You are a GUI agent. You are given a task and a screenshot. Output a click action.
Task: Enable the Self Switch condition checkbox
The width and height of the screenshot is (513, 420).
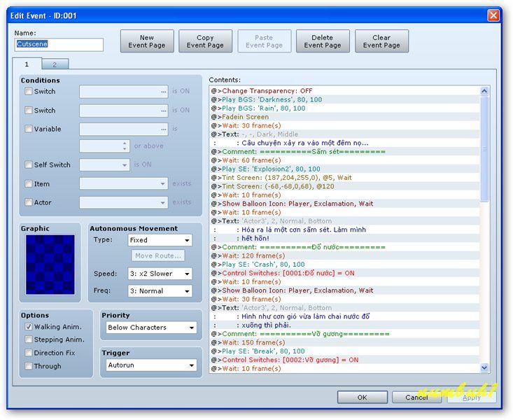coord(29,164)
